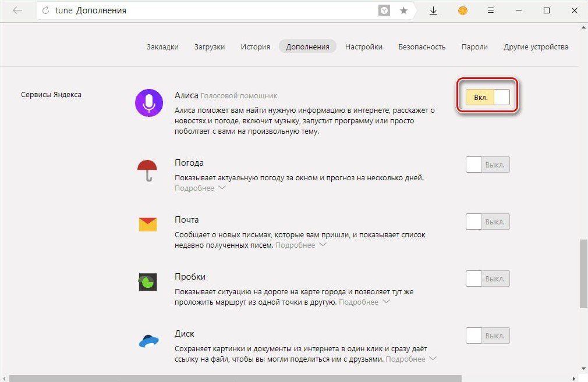
Task: Expand Подробнее in Диск description
Action: (411, 359)
